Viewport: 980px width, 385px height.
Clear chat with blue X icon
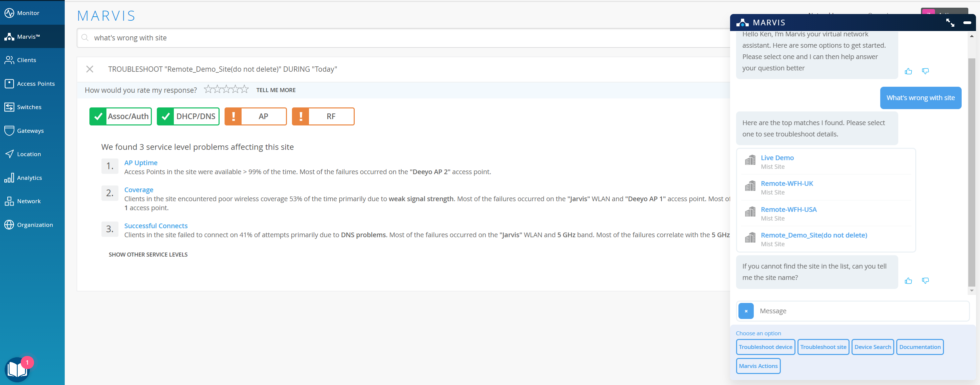pos(746,311)
